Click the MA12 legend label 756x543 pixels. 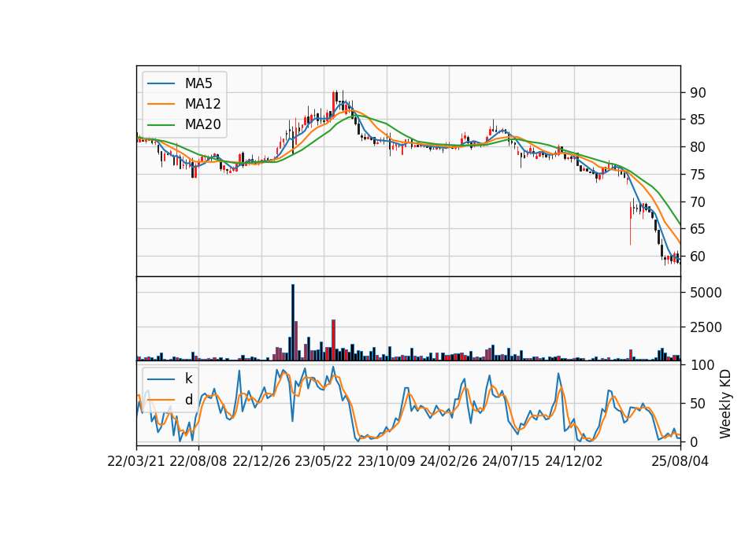[x=202, y=104]
